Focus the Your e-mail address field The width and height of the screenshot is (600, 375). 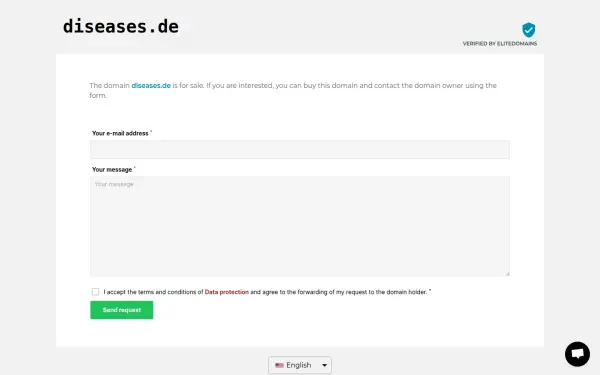click(x=300, y=149)
